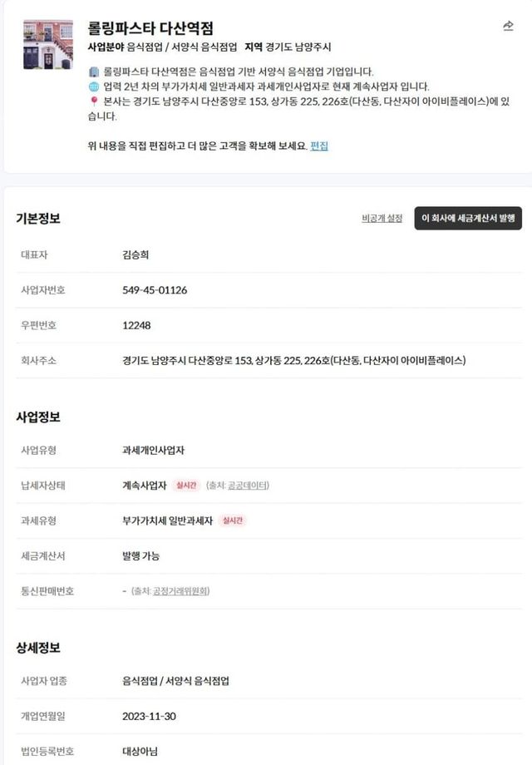The width and height of the screenshot is (532, 765).
Task: Click the share arrow icon at top right
Action: coord(508,26)
